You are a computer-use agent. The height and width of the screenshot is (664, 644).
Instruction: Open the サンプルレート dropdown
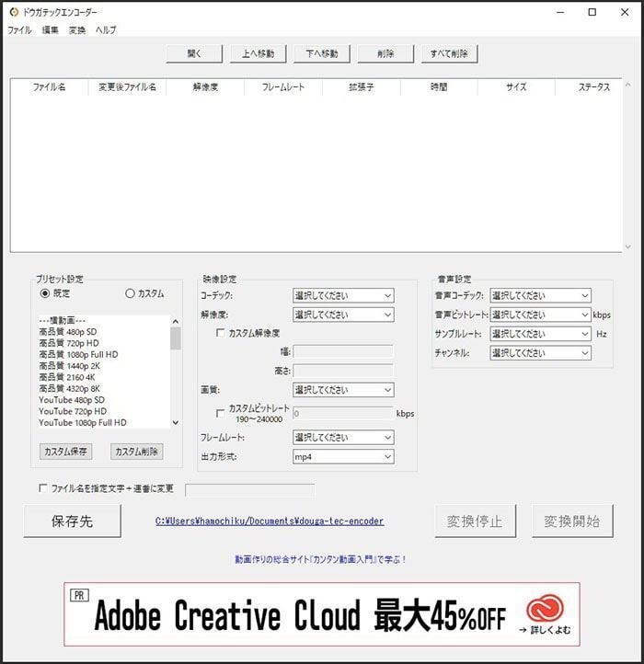(540, 334)
